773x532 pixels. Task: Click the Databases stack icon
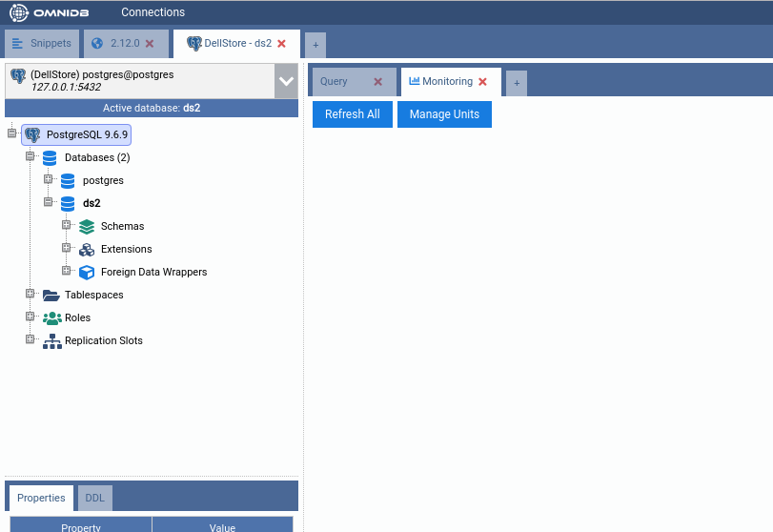click(x=50, y=157)
